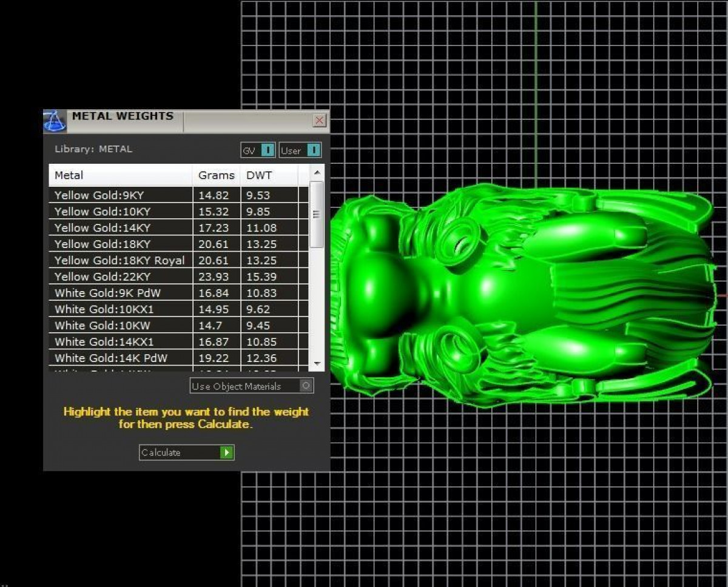Select the Yellow Gold:9KY row

pyautogui.click(x=120, y=195)
